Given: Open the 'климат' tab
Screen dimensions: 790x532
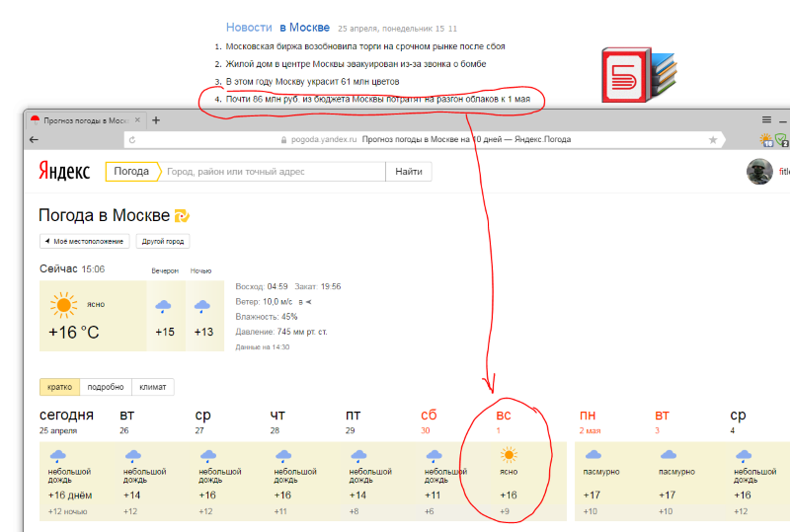Looking at the screenshot, I should pyautogui.click(x=153, y=387).
